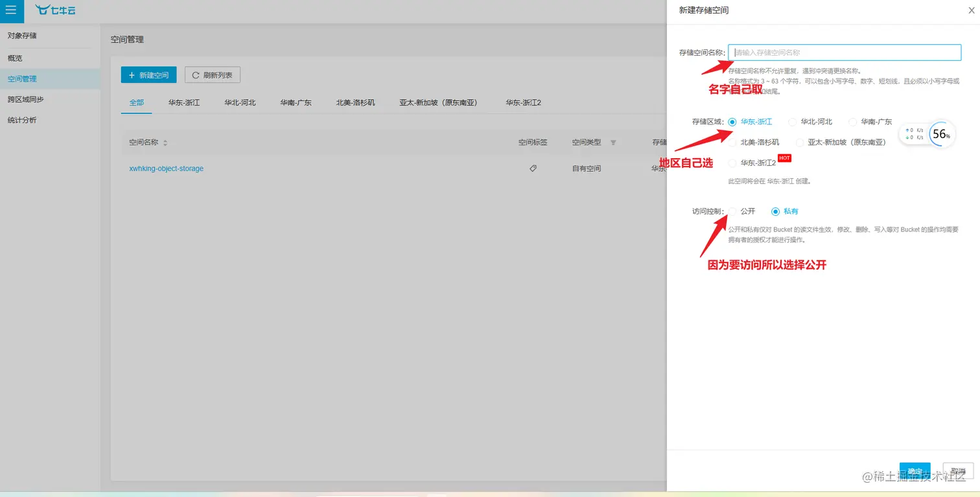The image size is (980, 497).
Task: Click the 新建空间 button
Action: point(148,75)
